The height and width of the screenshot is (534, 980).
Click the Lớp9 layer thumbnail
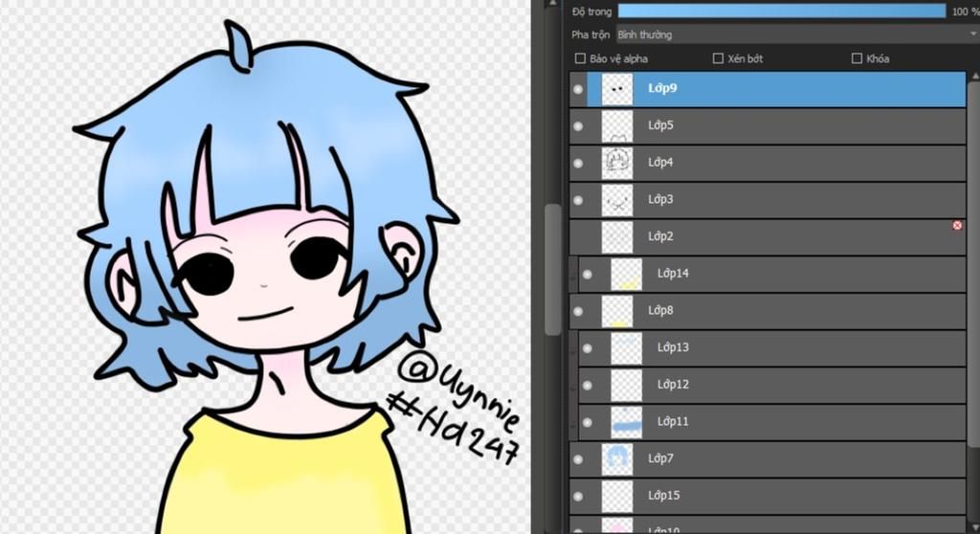pos(617,89)
